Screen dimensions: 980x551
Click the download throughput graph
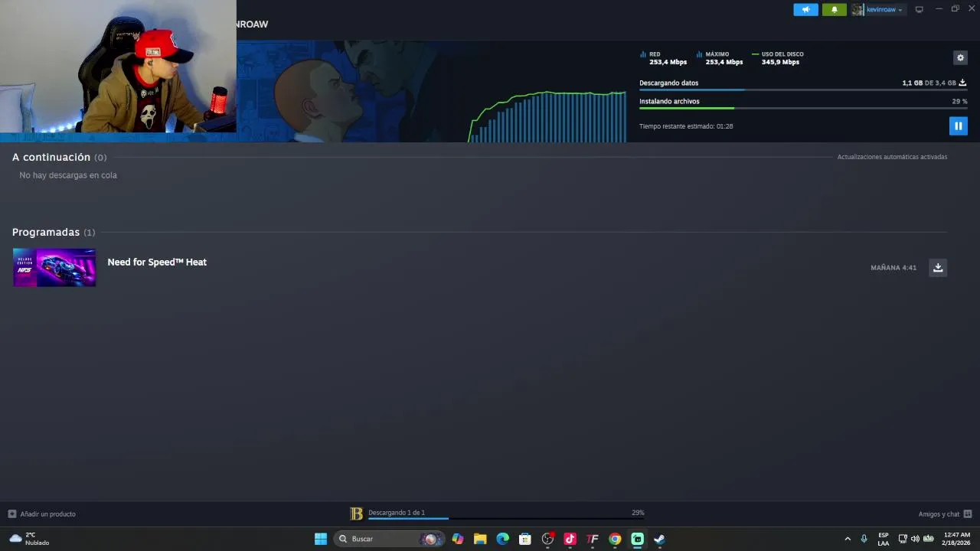click(x=547, y=116)
